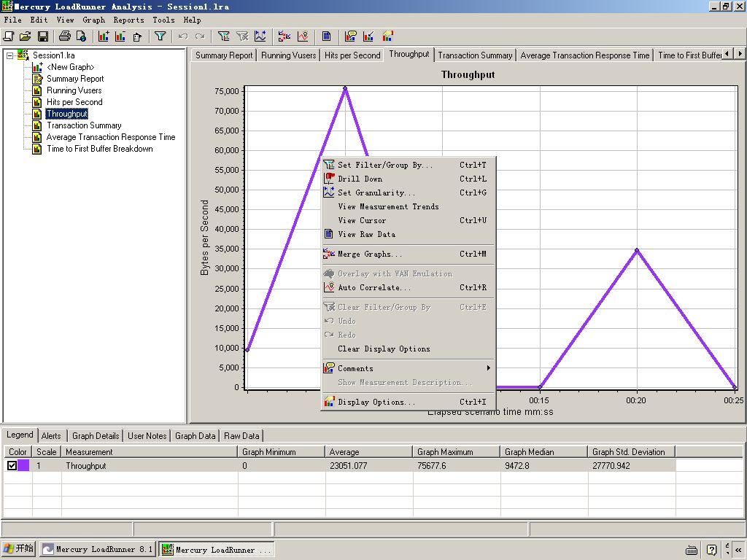Click the Print toolbar icon
Screen dimensions: 747x560
coord(64,36)
